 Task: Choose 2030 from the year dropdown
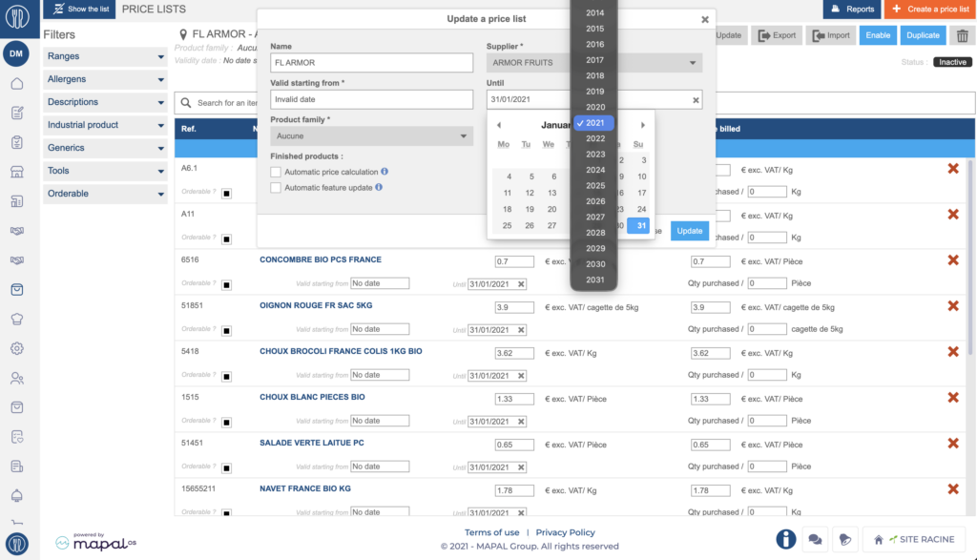tap(593, 264)
